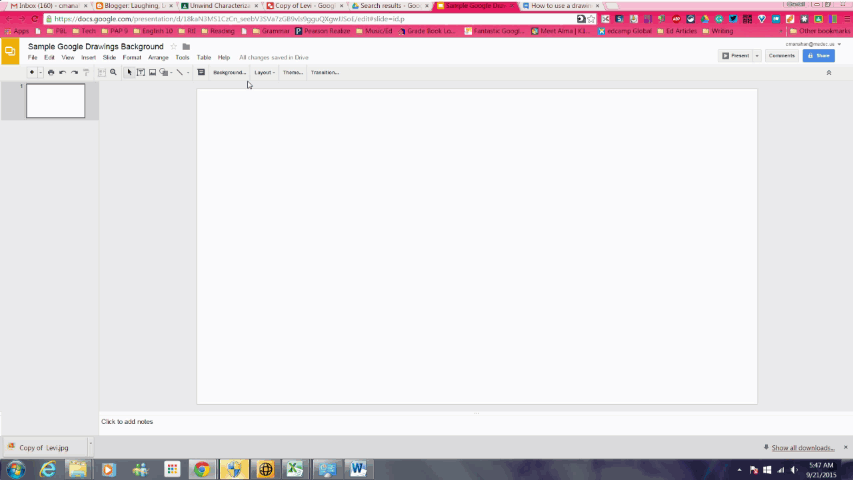
Task: Open the Insert menu
Action: tap(88, 58)
